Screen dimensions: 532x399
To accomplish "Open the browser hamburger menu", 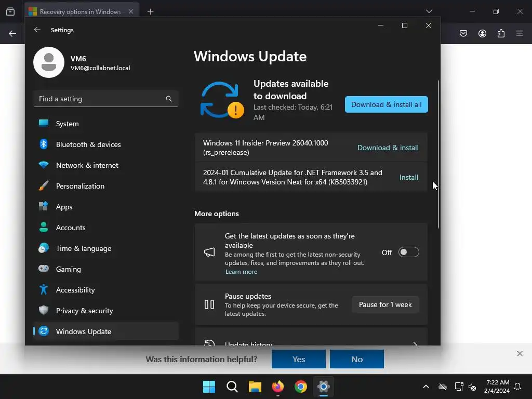I will click(x=520, y=33).
